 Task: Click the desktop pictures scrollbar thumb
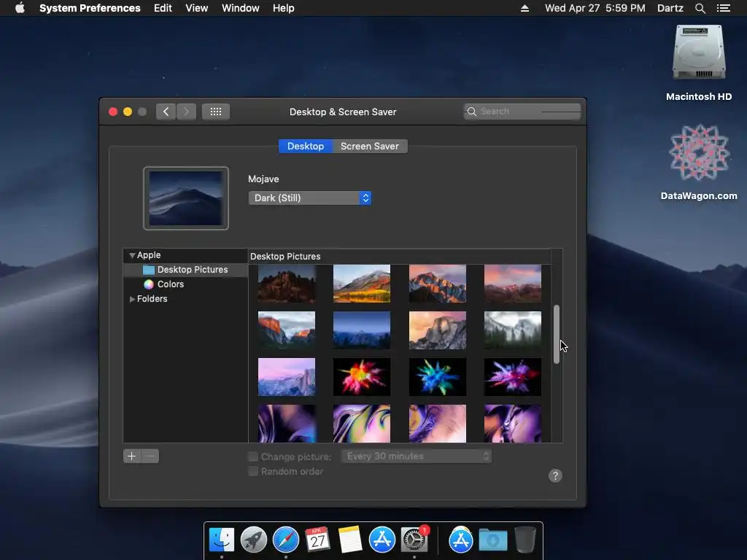557,334
